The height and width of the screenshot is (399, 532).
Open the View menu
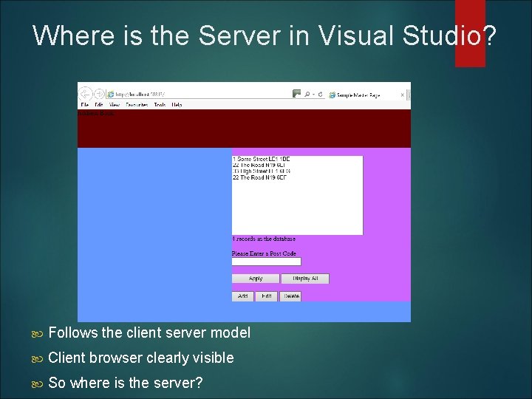coord(115,105)
